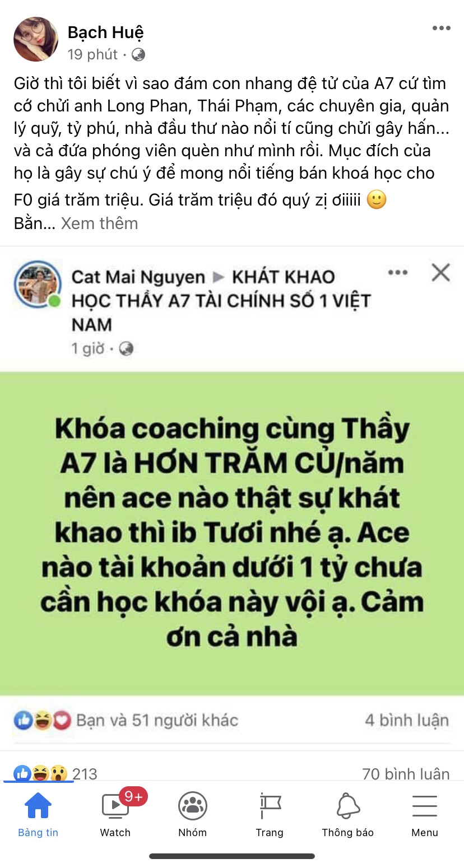Image resolution: width=464 pixels, height=868 pixels.
Task: Switch to the Watch tab
Action: point(115,815)
